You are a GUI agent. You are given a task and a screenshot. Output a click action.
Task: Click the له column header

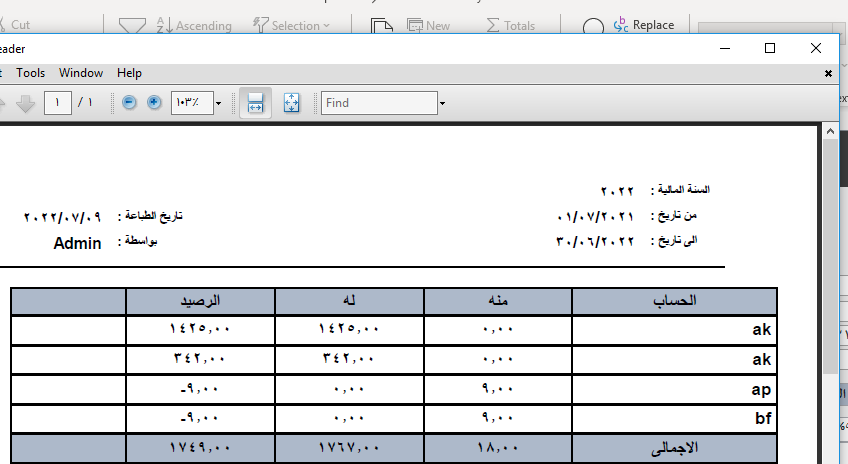click(x=349, y=301)
